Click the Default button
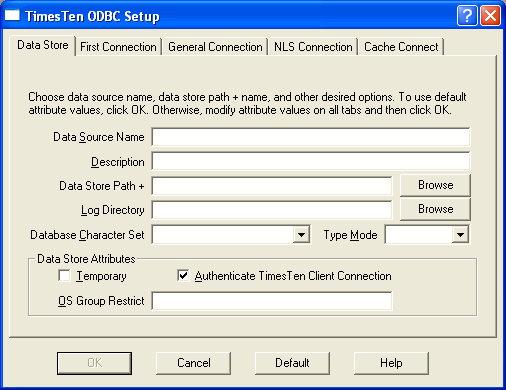Image resolution: width=506 pixels, height=390 pixels. coord(292,363)
